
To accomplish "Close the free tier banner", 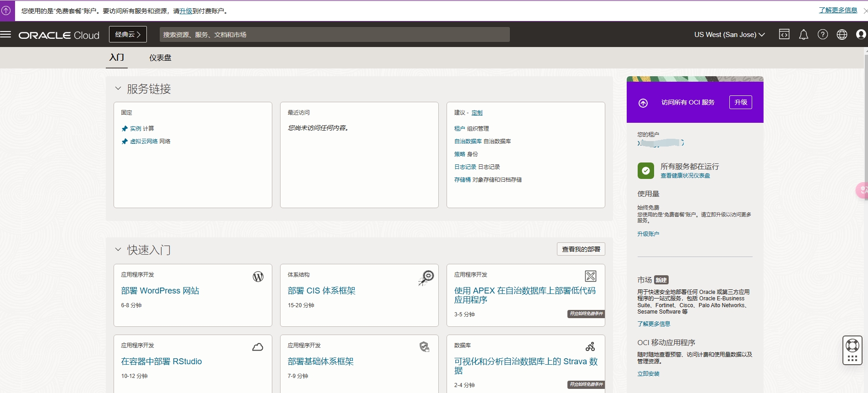I will 865,10.
